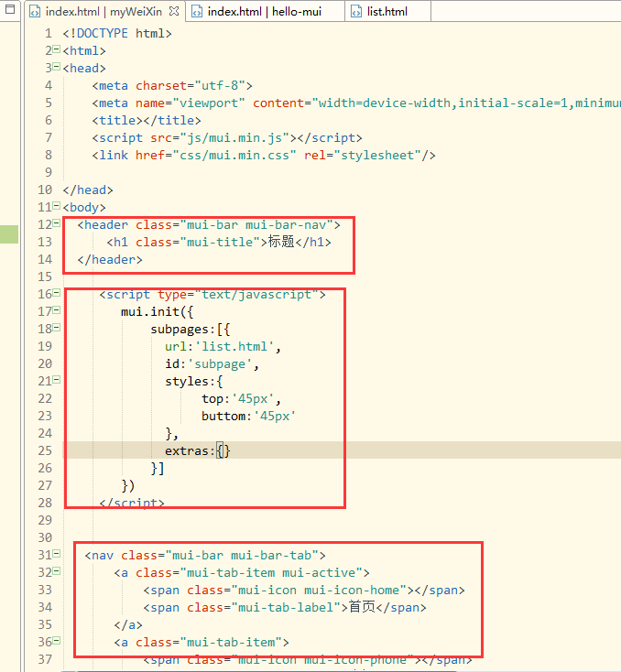
Task: Collapse mui.init call on line 17
Action: coord(57,312)
